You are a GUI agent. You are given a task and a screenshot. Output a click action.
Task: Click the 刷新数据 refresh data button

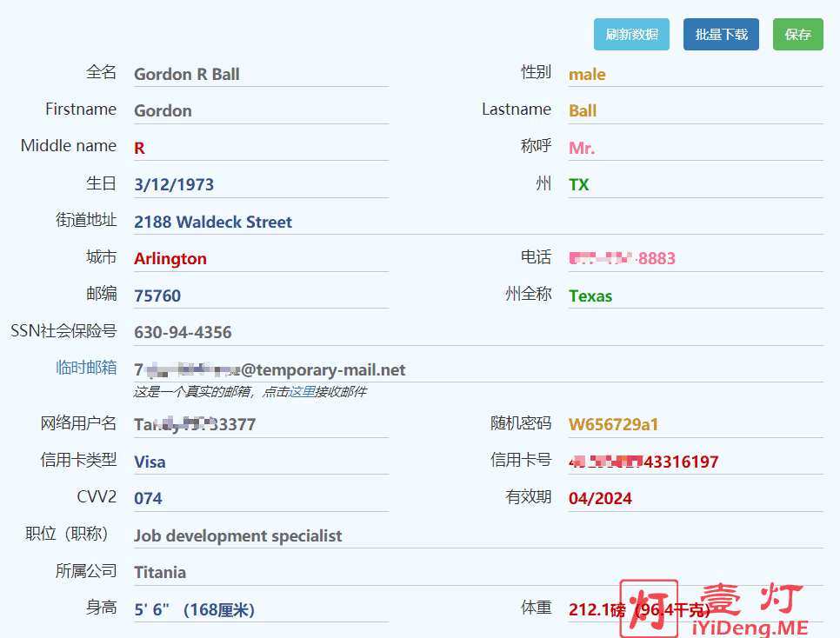coord(631,35)
